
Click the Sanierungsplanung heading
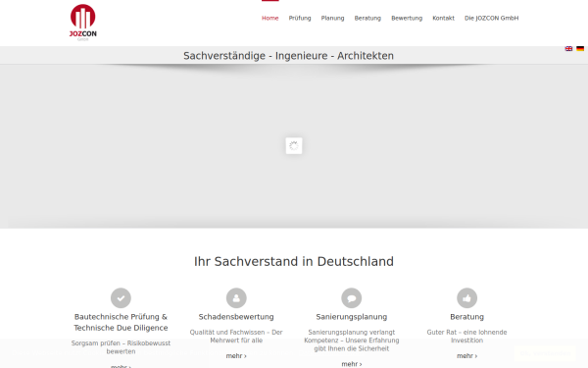[x=352, y=317]
